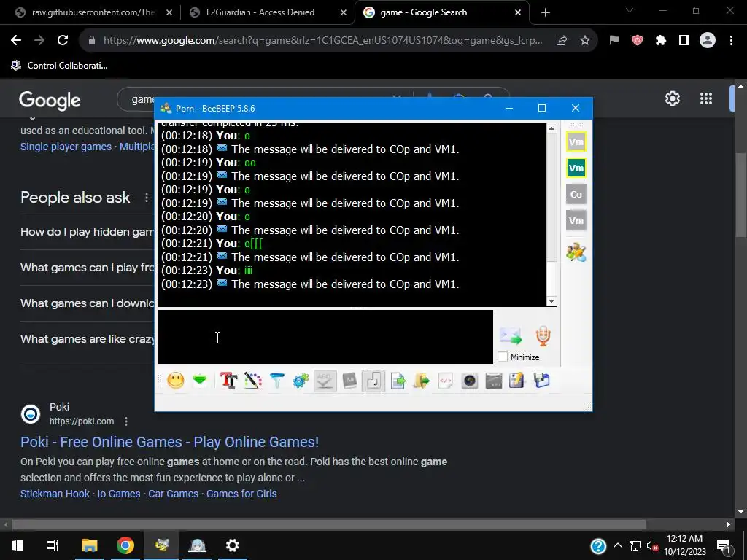Click the chat log scrollbar up arrow
The height and width of the screenshot is (560, 747).
[x=551, y=128]
